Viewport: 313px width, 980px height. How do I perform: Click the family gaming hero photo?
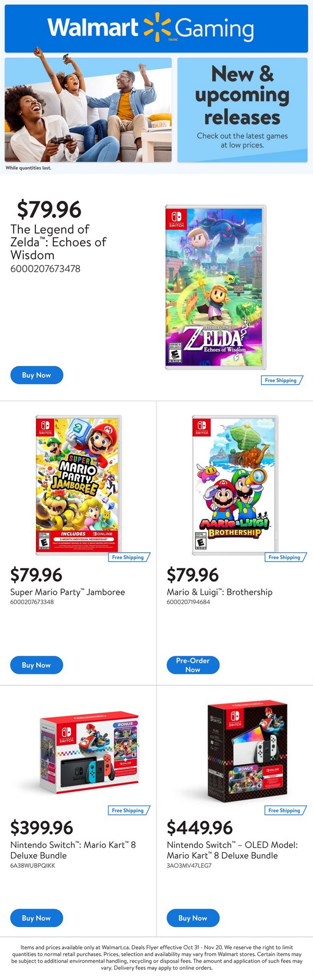tap(88, 110)
